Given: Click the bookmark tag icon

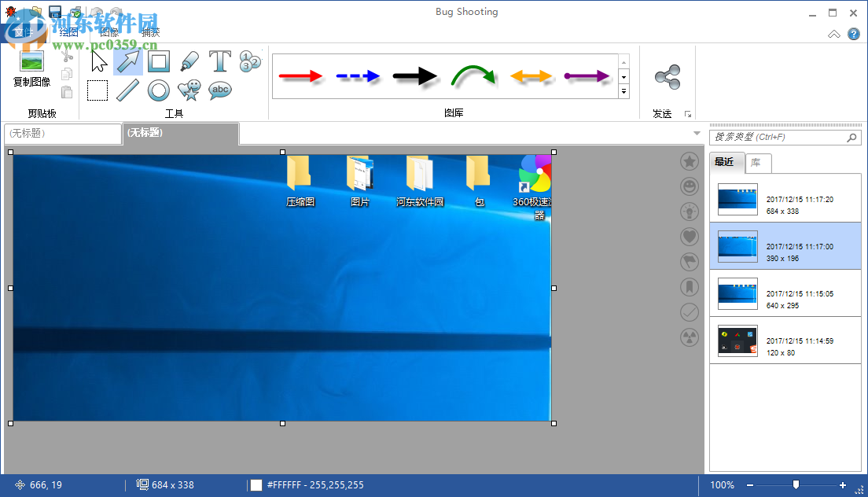Looking at the screenshot, I should (x=690, y=287).
